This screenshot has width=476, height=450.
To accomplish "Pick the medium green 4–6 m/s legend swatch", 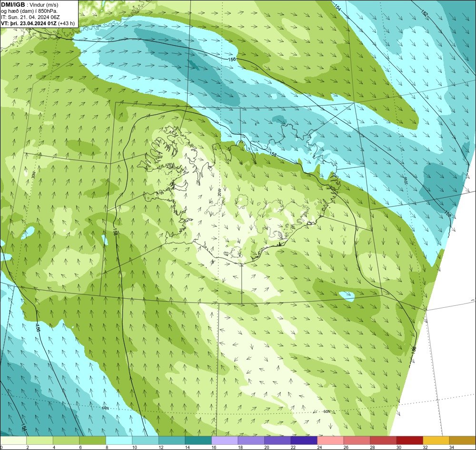I will pyautogui.click(x=66, y=440).
